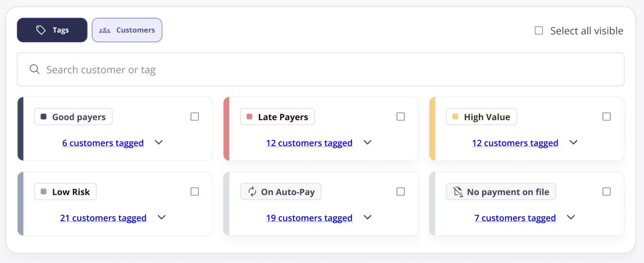
Task: Tick the No payment on file checkbox
Action: click(x=606, y=192)
